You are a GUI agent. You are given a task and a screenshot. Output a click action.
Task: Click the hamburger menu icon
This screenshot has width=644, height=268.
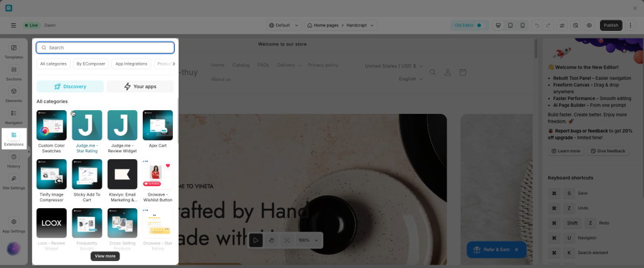click(14, 26)
